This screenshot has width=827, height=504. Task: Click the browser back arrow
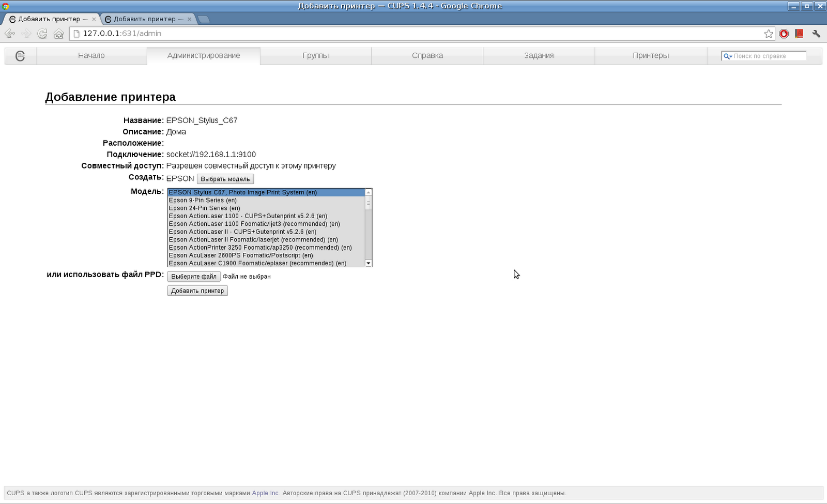(x=10, y=34)
